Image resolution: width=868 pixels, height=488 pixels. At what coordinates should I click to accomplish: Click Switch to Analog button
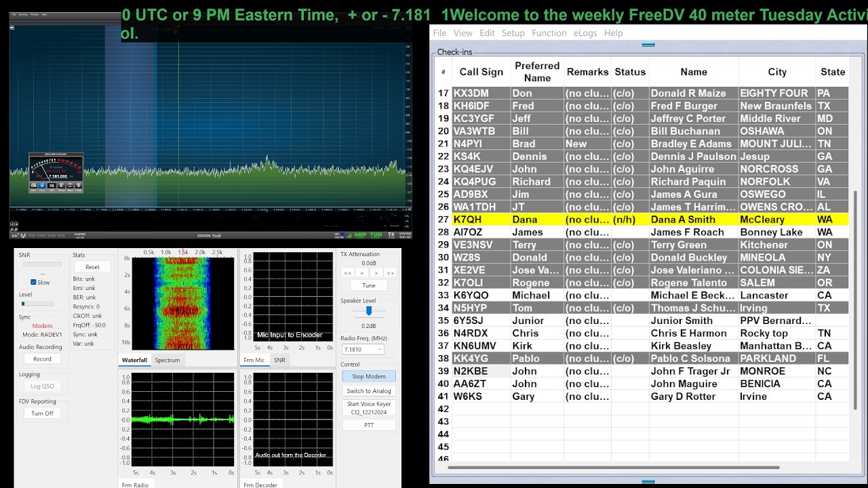click(x=369, y=391)
